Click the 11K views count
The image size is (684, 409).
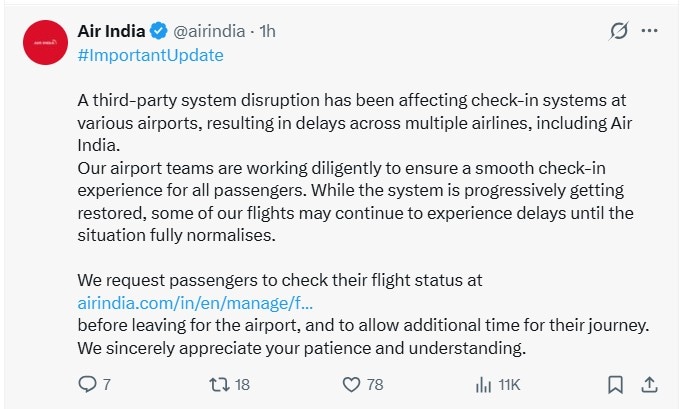tap(509, 384)
